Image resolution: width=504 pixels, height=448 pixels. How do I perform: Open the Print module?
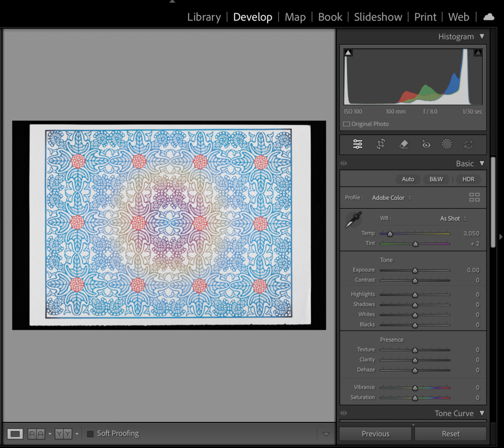(425, 17)
